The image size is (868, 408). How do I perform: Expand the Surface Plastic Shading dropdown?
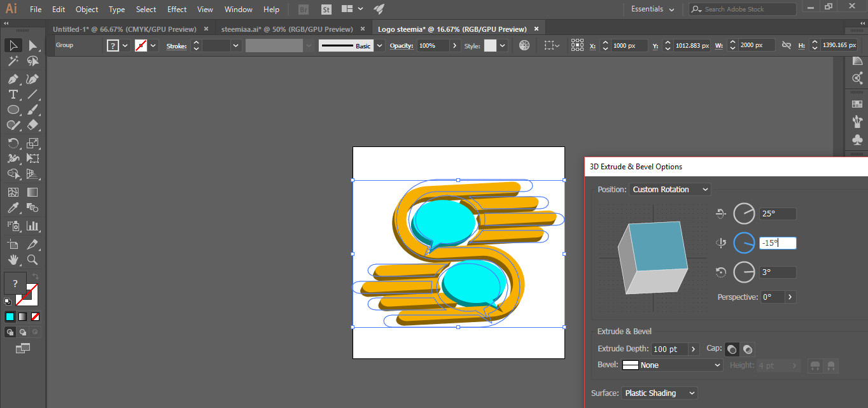(x=659, y=393)
